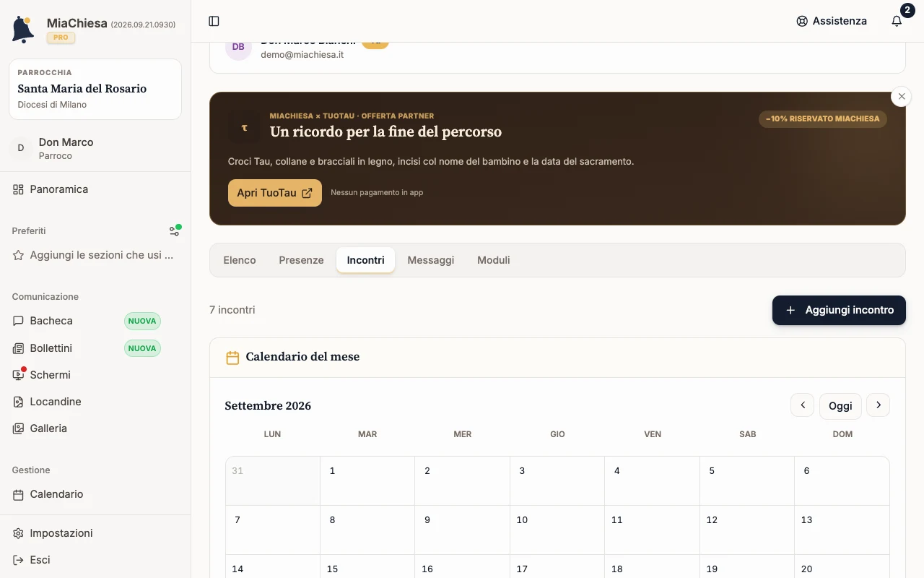The image size is (924, 578).
Task: Click the calendar icon beside Calendario del mese
Action: pyautogui.click(x=232, y=358)
